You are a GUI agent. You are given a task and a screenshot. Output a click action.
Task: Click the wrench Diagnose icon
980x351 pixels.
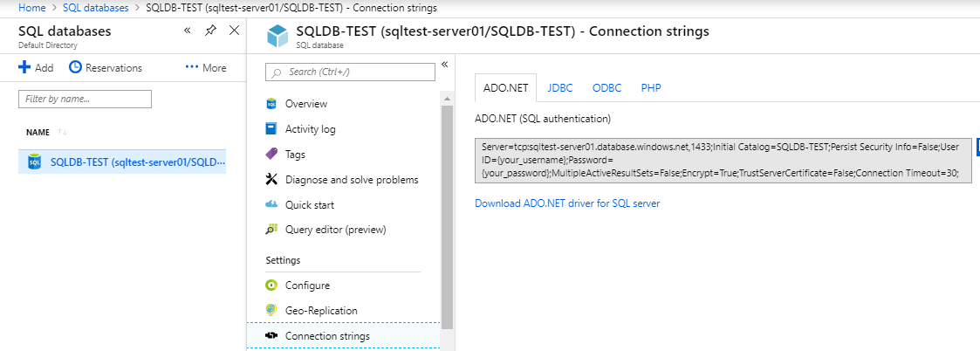coord(271,180)
